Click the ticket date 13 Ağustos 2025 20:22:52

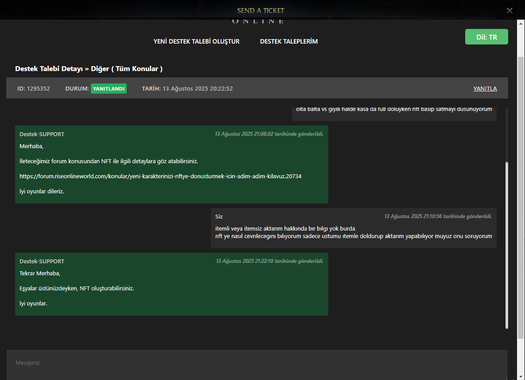click(x=198, y=89)
